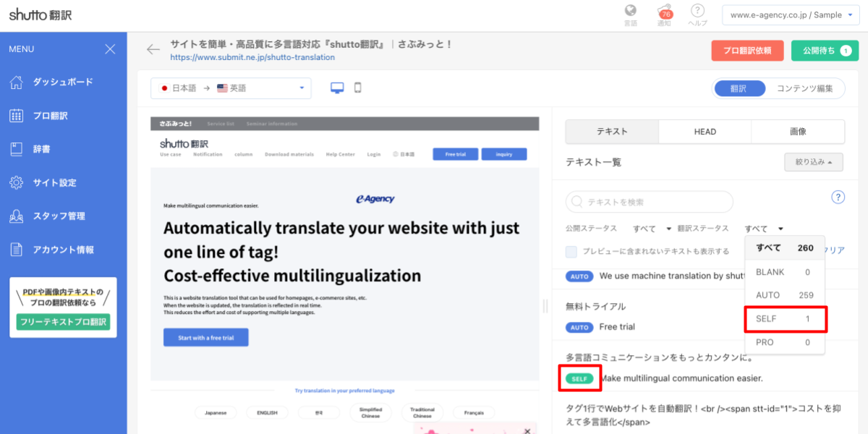This screenshot has width=868, height=434.
Task: Click the Make multilingual communication easier translation
Action: click(x=681, y=378)
